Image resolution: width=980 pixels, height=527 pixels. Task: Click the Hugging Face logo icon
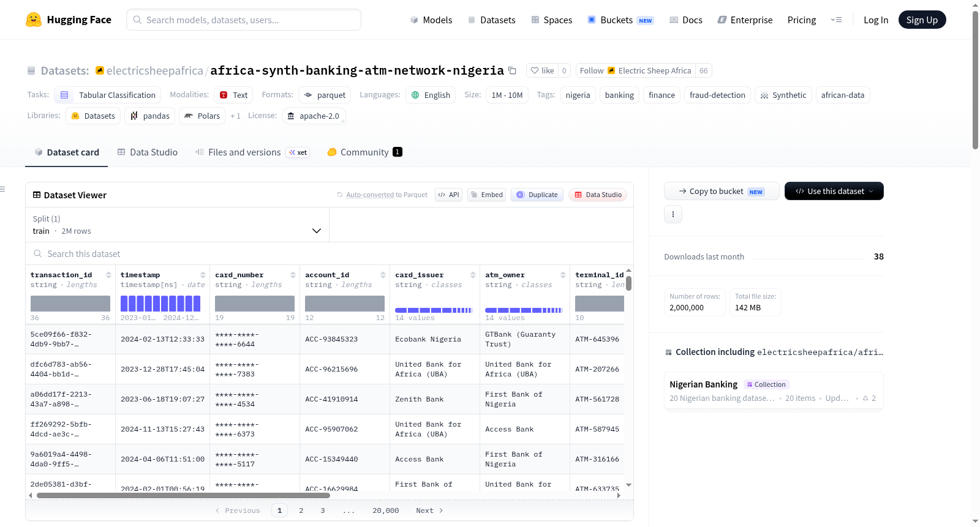point(34,20)
